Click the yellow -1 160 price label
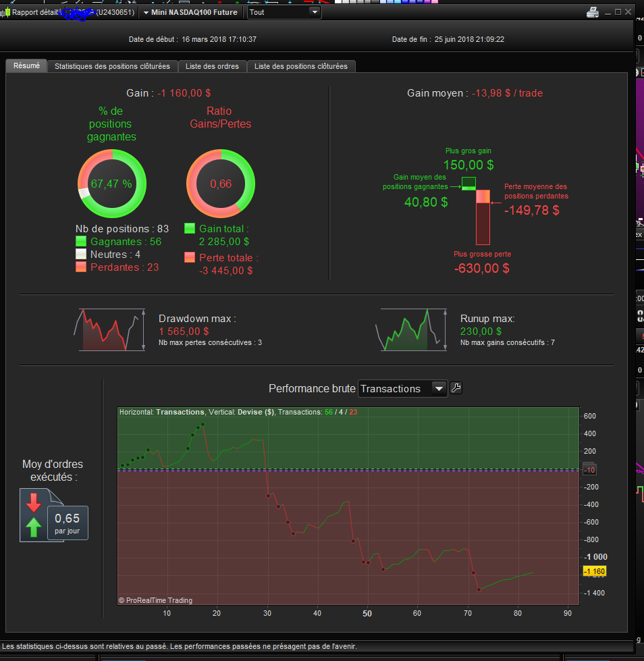644x661 pixels. tap(594, 571)
